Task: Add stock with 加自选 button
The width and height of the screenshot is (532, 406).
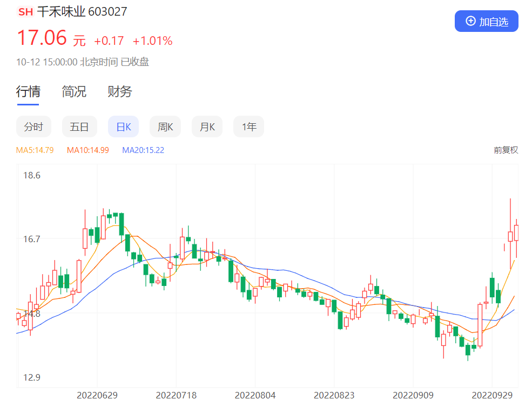Action: (x=486, y=21)
